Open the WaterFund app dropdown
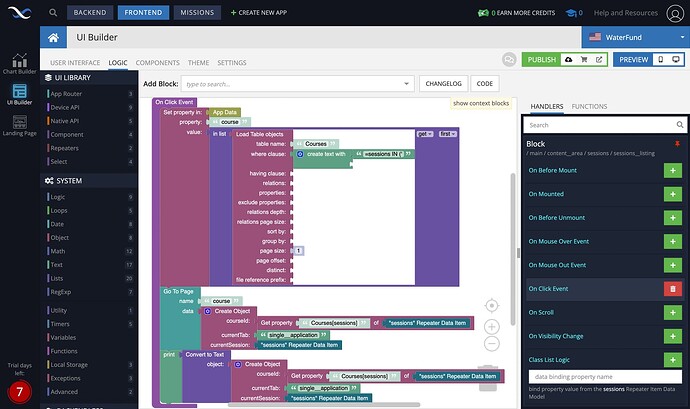The width and height of the screenshot is (690, 409). click(635, 37)
